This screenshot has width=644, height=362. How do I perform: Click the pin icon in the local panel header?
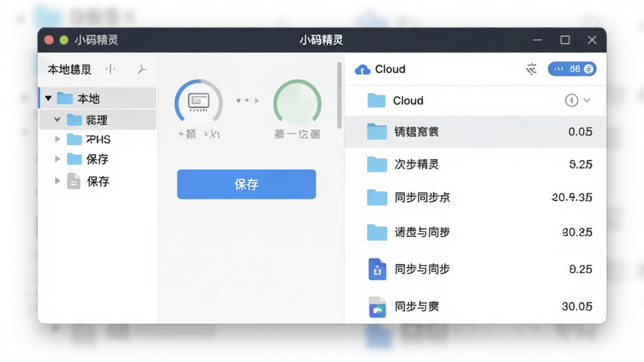[x=142, y=69]
